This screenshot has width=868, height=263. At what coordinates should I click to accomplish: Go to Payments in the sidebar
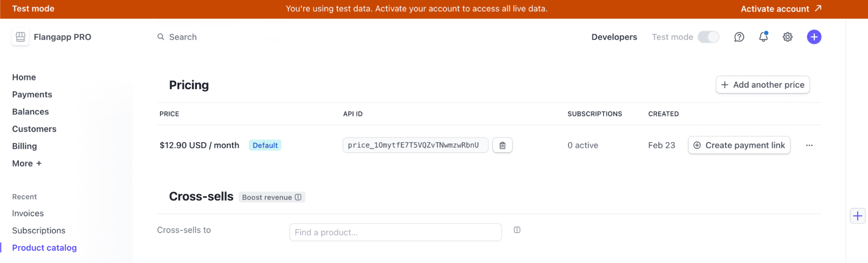[32, 94]
